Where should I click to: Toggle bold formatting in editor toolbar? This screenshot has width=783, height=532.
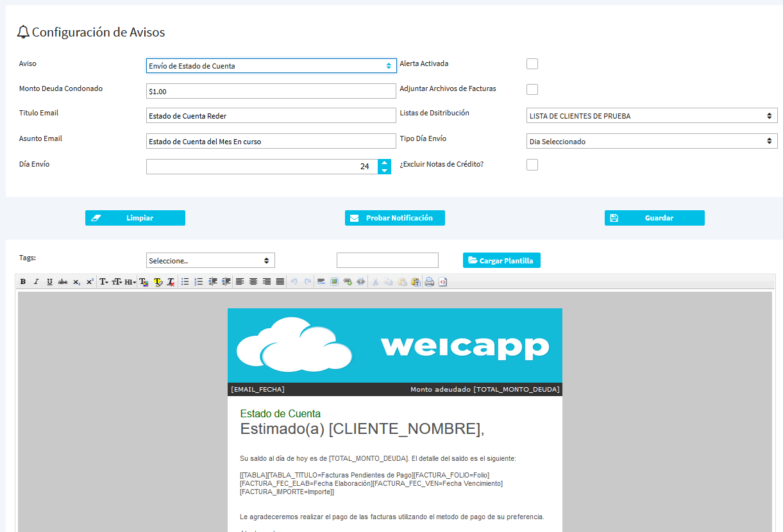click(x=23, y=281)
